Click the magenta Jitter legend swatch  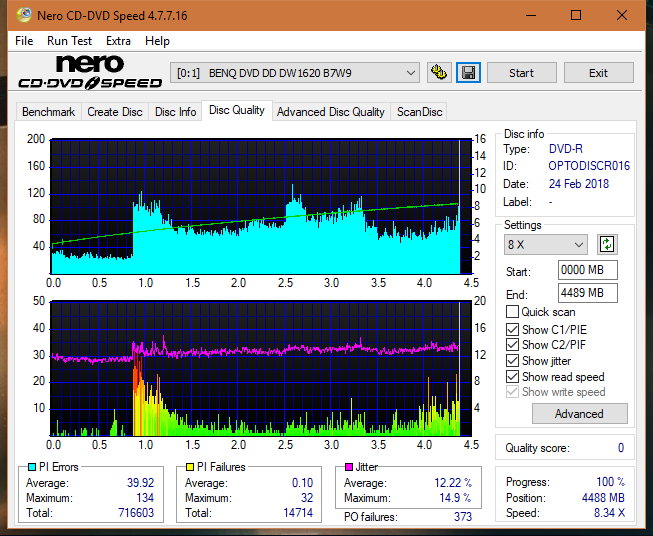click(349, 467)
